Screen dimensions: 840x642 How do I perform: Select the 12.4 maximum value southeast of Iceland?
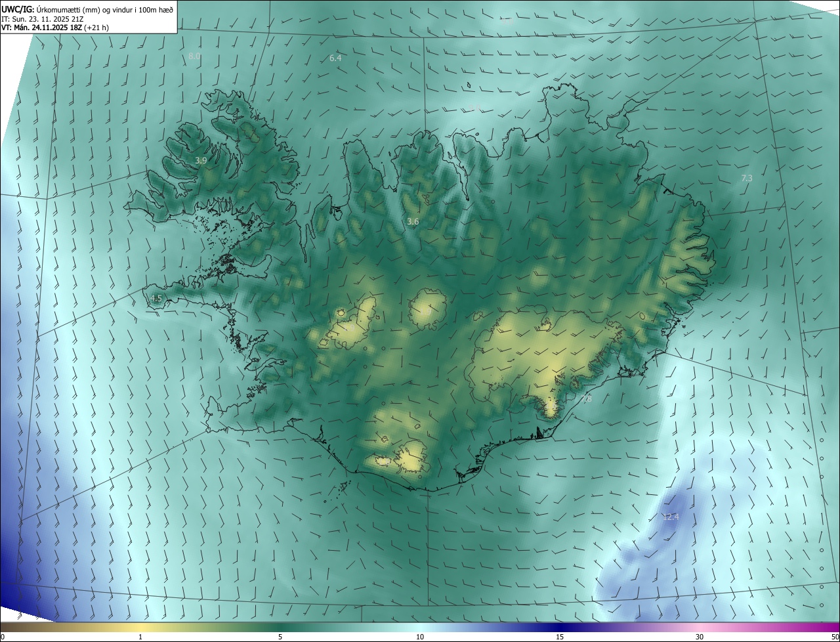[x=671, y=517]
